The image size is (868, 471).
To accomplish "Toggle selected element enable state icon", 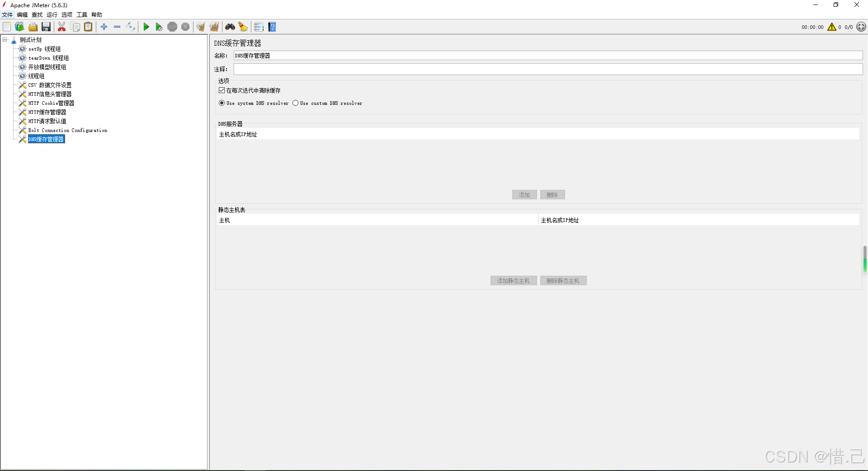I will [x=131, y=27].
